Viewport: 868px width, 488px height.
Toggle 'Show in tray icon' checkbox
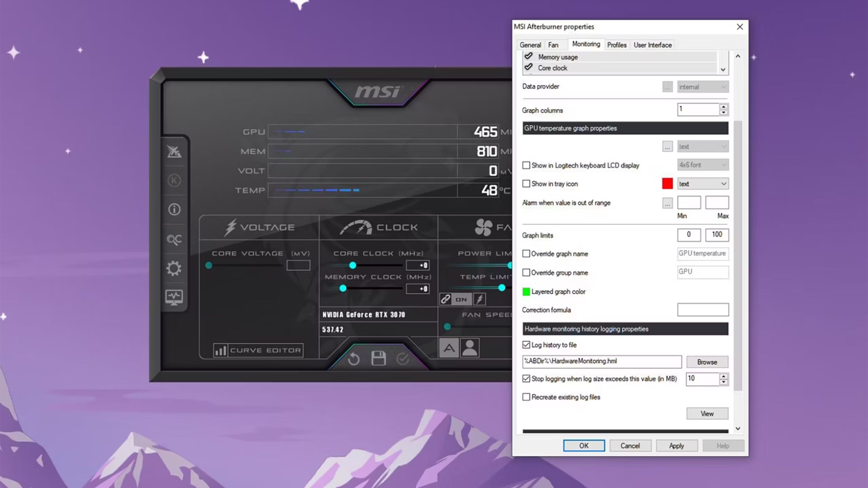coord(525,184)
